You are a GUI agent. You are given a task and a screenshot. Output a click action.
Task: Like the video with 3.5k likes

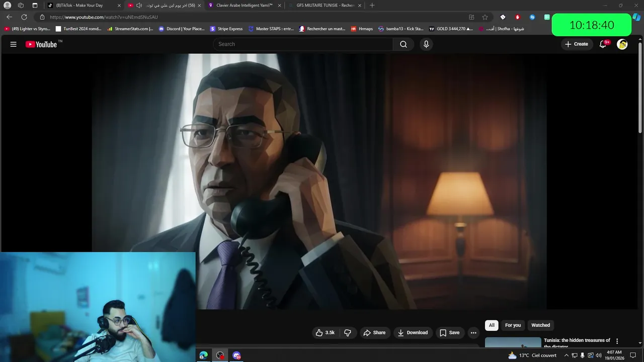pyautogui.click(x=325, y=332)
